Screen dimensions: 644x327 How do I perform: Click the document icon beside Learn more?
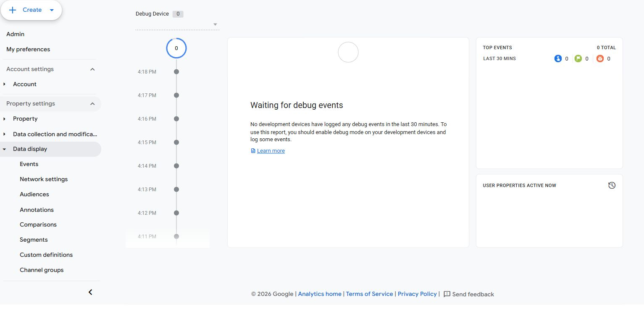pyautogui.click(x=253, y=151)
